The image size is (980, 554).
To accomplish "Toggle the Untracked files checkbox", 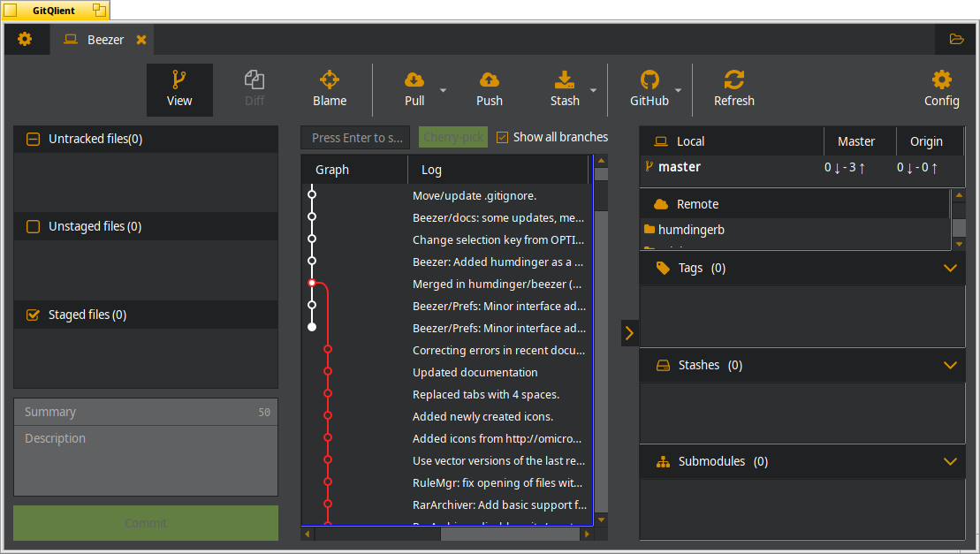I will click(x=33, y=139).
